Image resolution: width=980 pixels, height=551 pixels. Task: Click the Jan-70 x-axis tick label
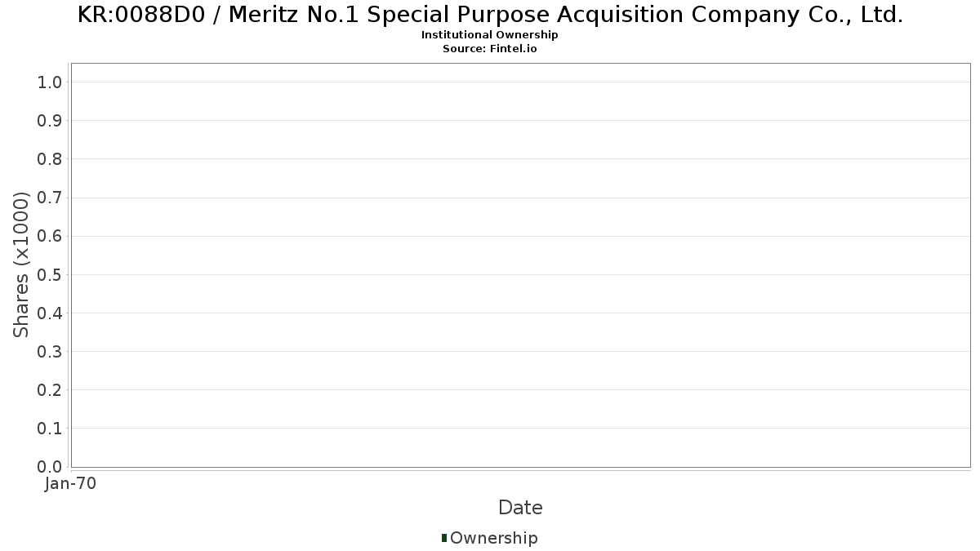(x=71, y=484)
